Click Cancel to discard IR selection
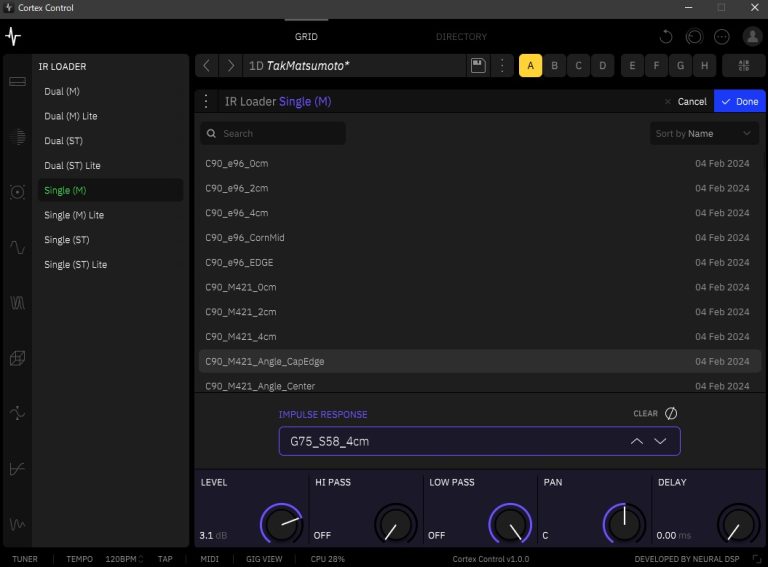The image size is (768, 567). (x=685, y=102)
